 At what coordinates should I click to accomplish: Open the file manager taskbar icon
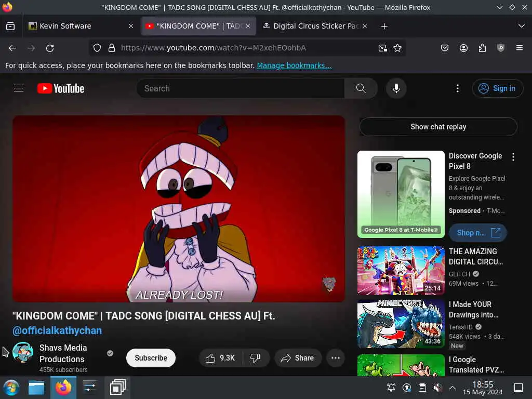tap(36, 388)
